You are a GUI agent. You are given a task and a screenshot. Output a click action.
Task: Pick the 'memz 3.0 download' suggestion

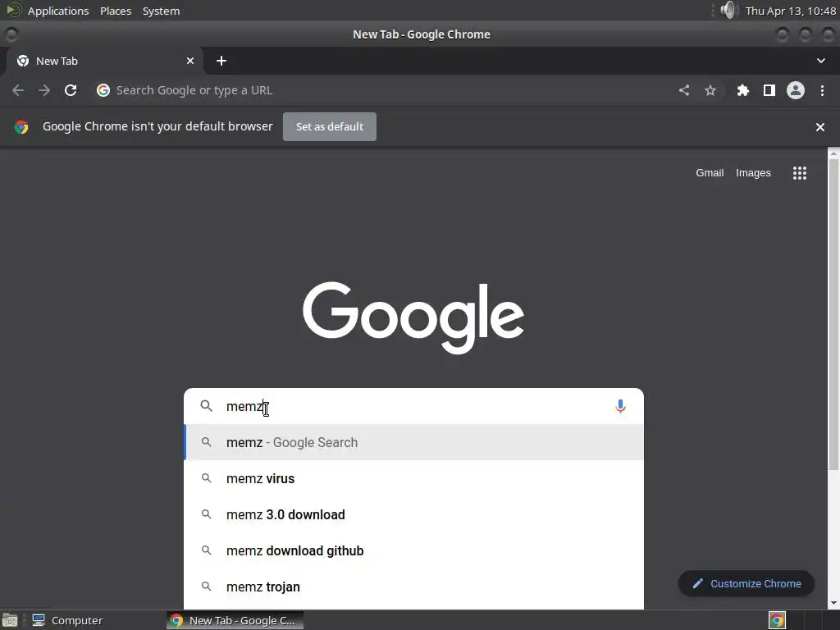pos(413,515)
